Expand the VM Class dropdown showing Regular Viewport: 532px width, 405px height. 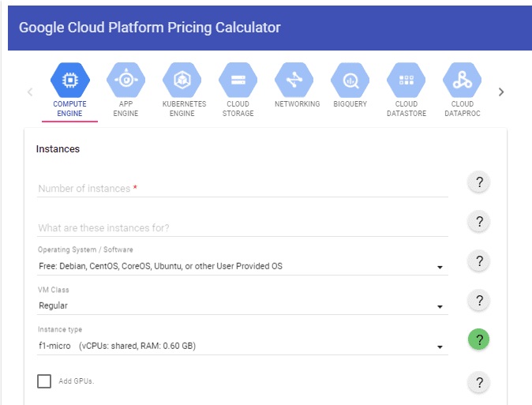pyautogui.click(x=242, y=306)
